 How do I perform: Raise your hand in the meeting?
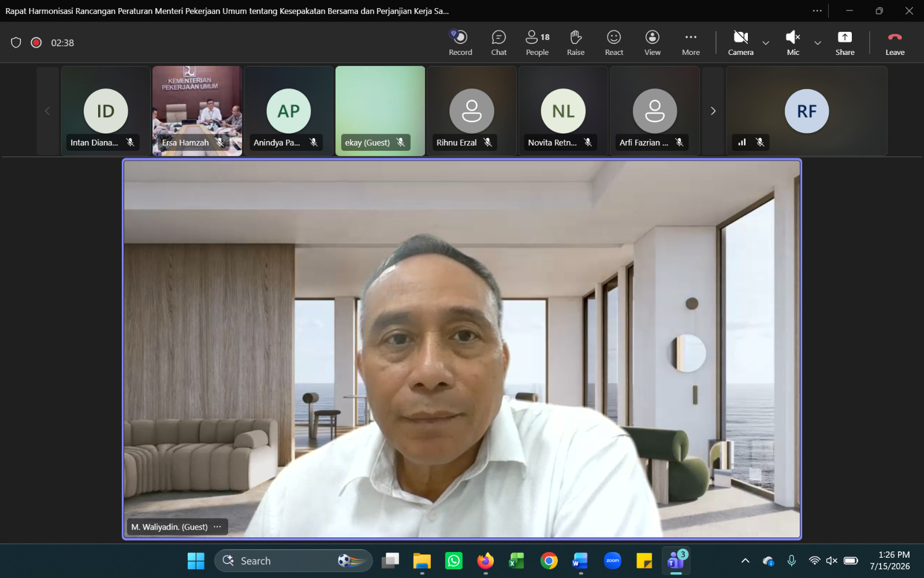click(x=575, y=43)
